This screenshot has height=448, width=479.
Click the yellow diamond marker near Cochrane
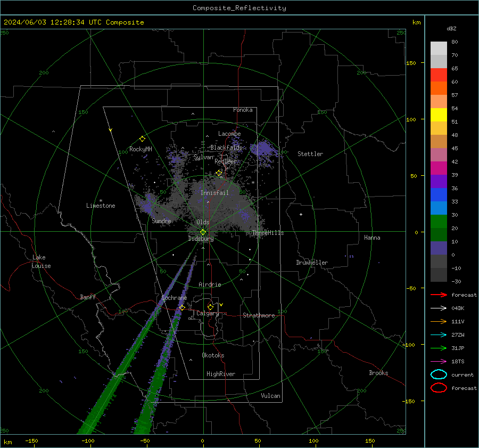pyautogui.click(x=182, y=307)
